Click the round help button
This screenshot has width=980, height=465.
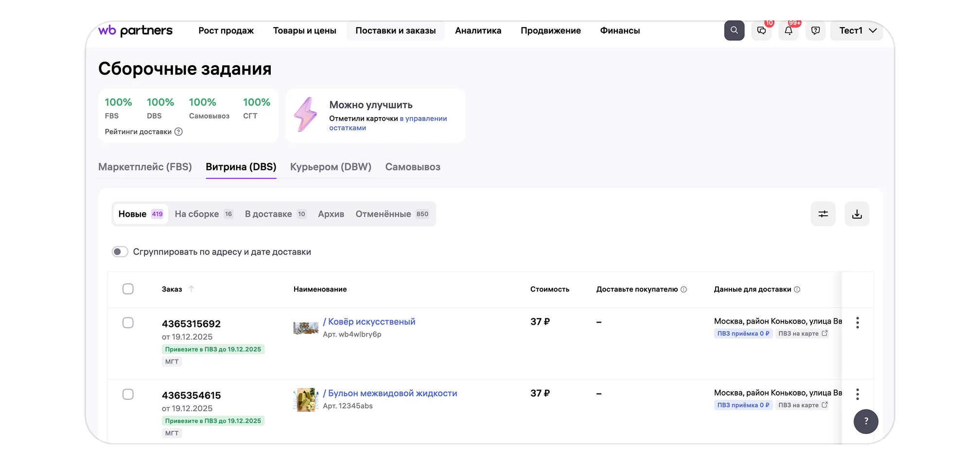click(866, 421)
